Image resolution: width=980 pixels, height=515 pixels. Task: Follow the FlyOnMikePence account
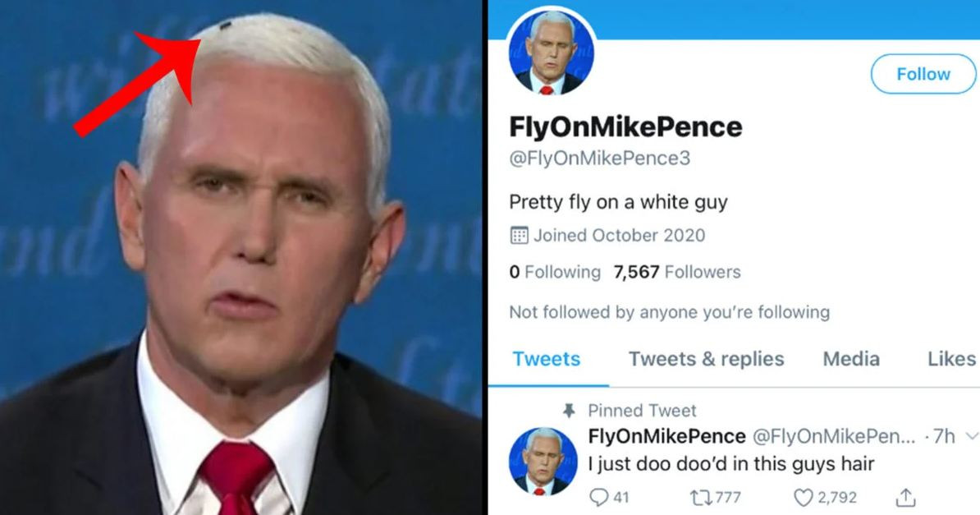(923, 74)
